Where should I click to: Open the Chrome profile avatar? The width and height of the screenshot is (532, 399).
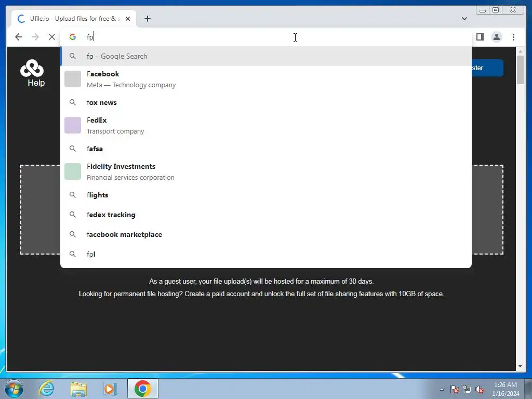496,37
